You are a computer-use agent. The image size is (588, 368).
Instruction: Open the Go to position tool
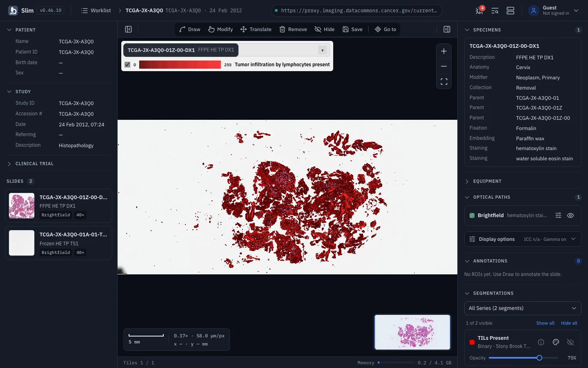click(385, 29)
